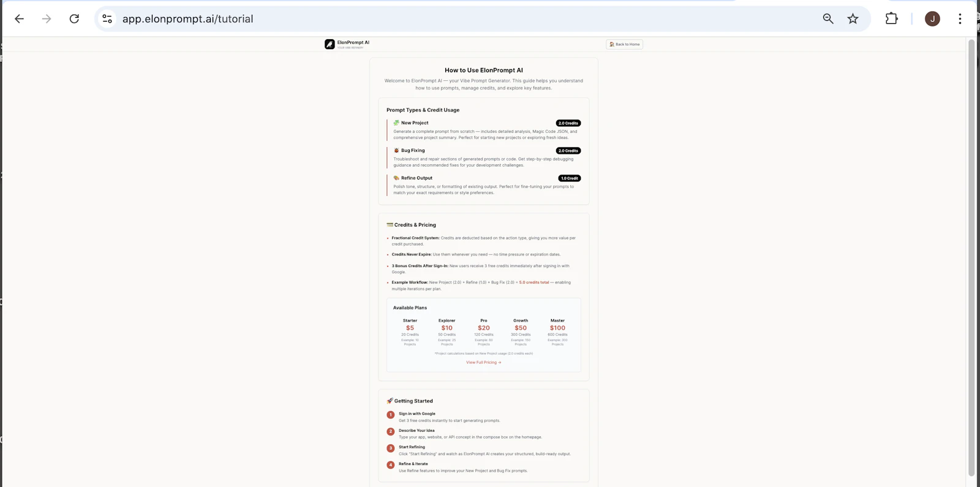This screenshot has height=487, width=980.
Task: Click step 3 circle beside Start Refining
Action: pos(391,448)
